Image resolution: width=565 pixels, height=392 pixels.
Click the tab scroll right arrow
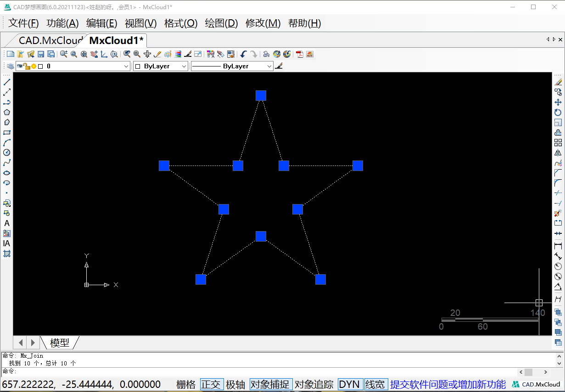click(x=554, y=39)
